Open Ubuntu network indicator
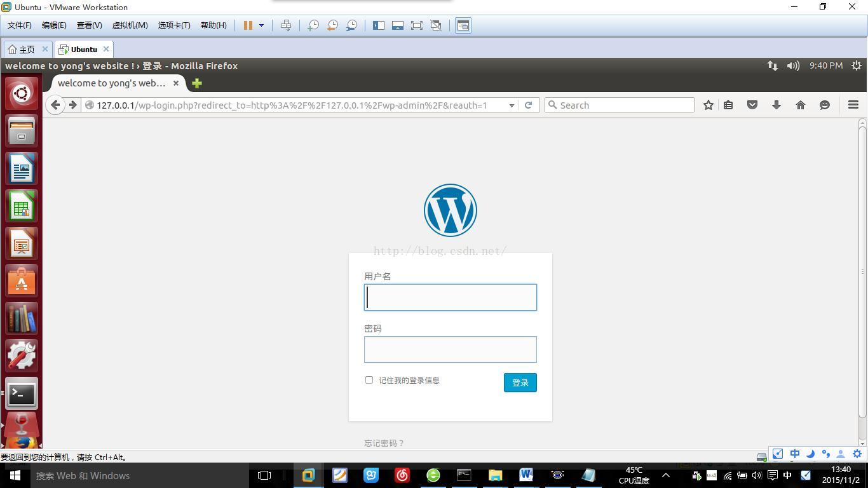The height and width of the screenshot is (488, 868). click(772, 65)
